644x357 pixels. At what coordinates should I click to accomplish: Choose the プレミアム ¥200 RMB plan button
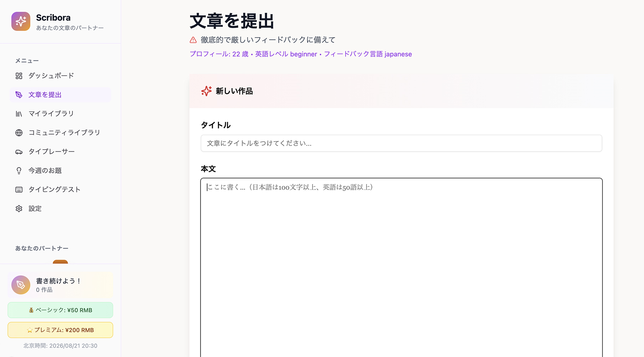pyautogui.click(x=60, y=330)
